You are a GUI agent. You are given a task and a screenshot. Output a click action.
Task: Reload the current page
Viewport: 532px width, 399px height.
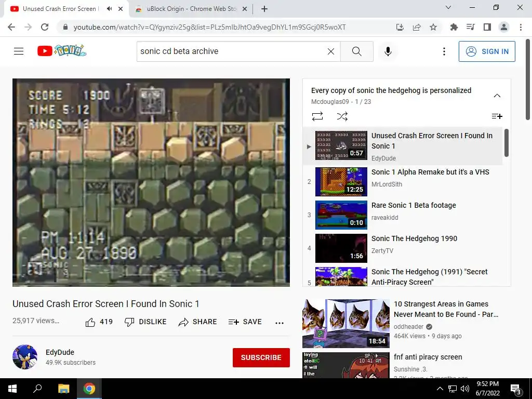click(x=45, y=27)
